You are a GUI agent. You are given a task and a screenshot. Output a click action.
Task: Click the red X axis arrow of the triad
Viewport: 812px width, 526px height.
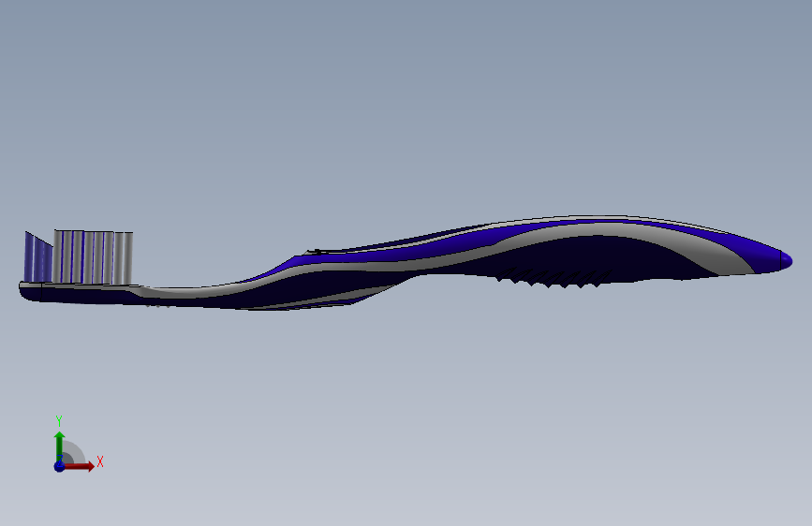tap(79, 466)
